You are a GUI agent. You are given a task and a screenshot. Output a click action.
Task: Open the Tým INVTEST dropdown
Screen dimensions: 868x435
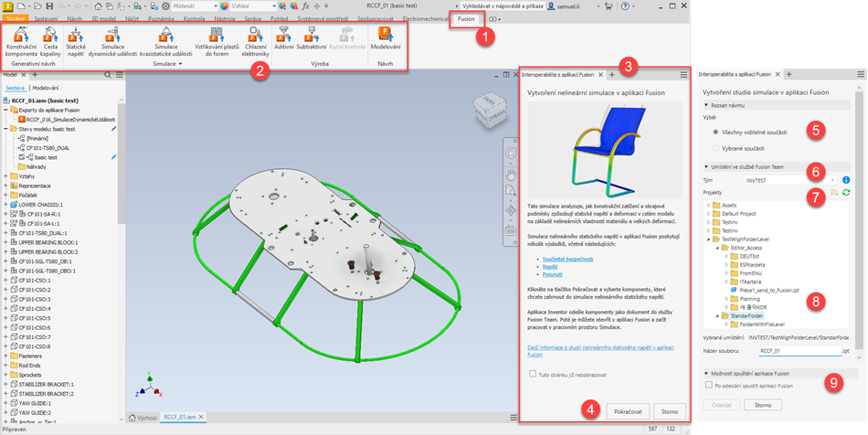791,180
